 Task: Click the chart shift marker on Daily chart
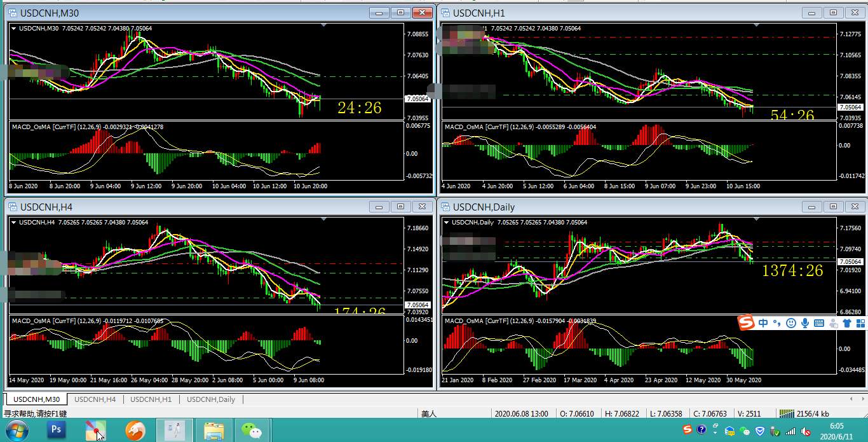tap(757, 219)
